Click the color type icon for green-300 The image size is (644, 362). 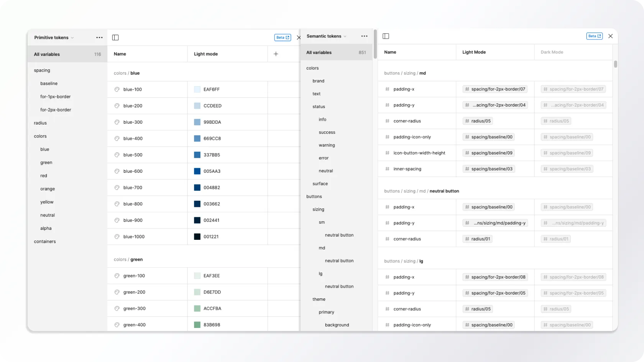click(x=117, y=308)
